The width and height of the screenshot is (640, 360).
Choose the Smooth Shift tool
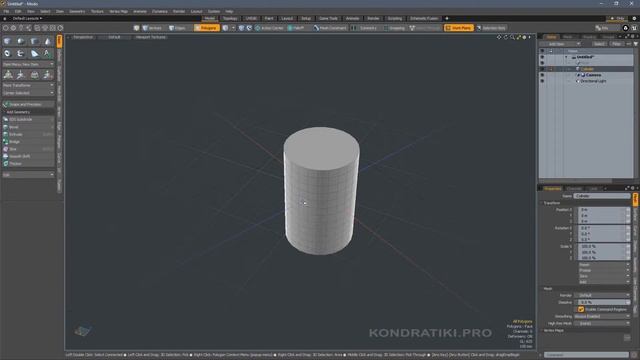point(28,156)
